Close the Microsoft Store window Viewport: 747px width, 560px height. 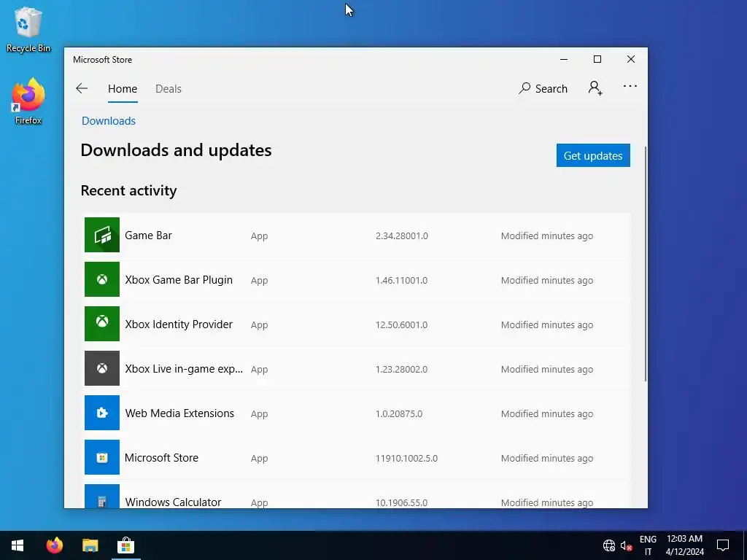click(x=631, y=60)
